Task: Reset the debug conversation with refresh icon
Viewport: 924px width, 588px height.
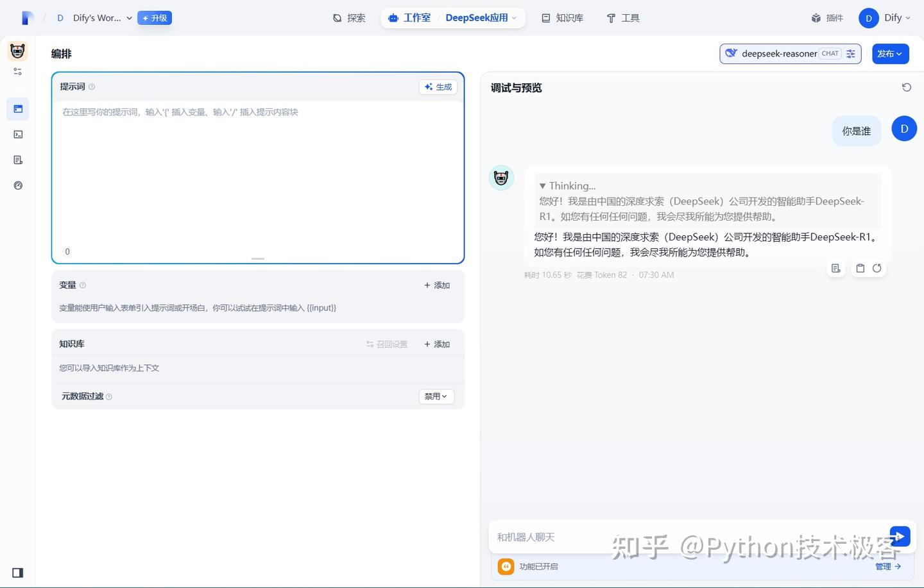Action: [x=906, y=87]
